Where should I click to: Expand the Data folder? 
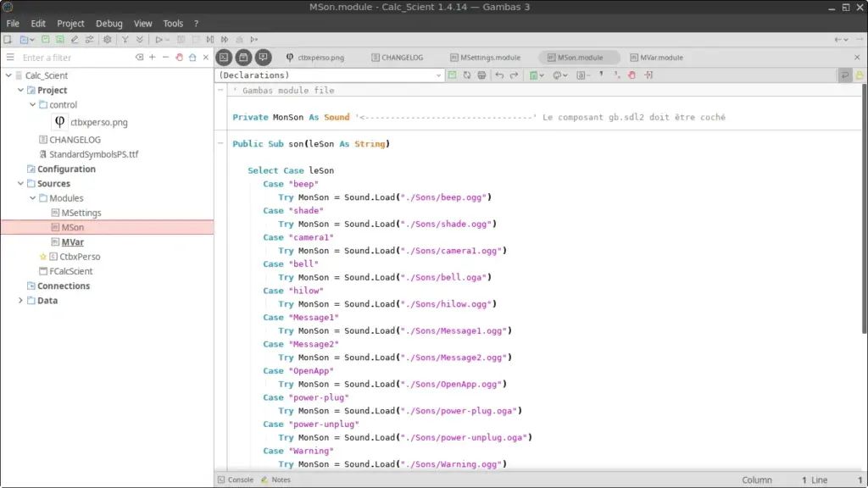20,300
